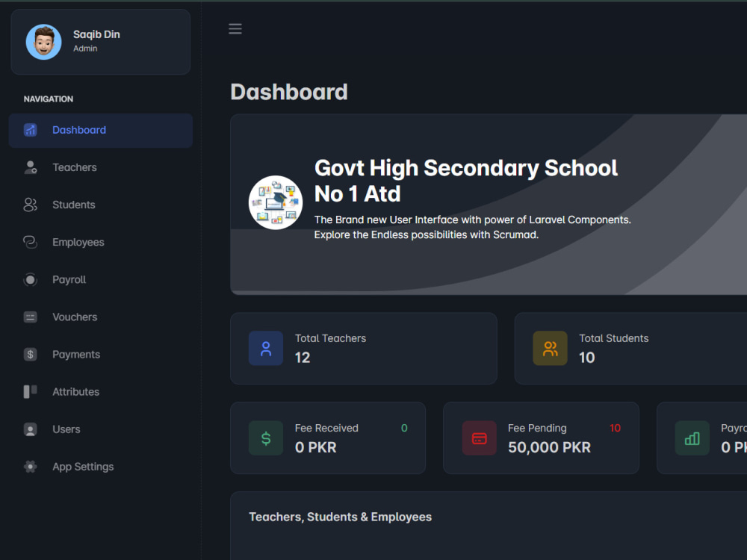Click the Payroll card green bar-chart icon
The height and width of the screenshot is (560, 747).
click(x=692, y=438)
